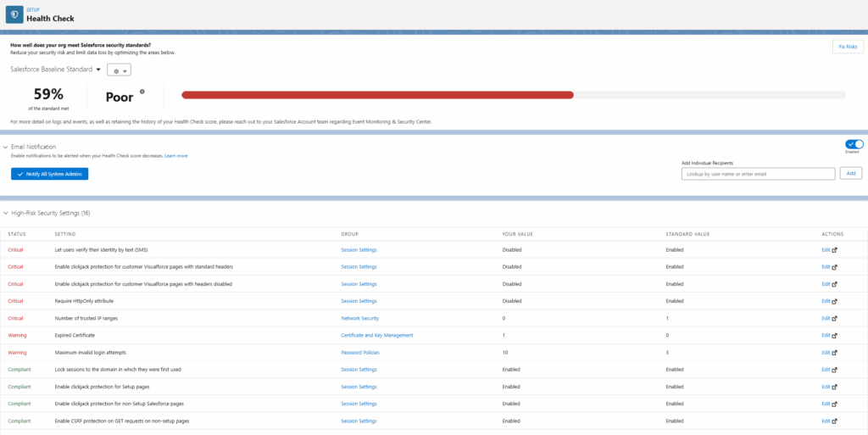Click Edit link for Require HttpOnly attribute
This screenshot has height=435, width=868.
click(826, 301)
